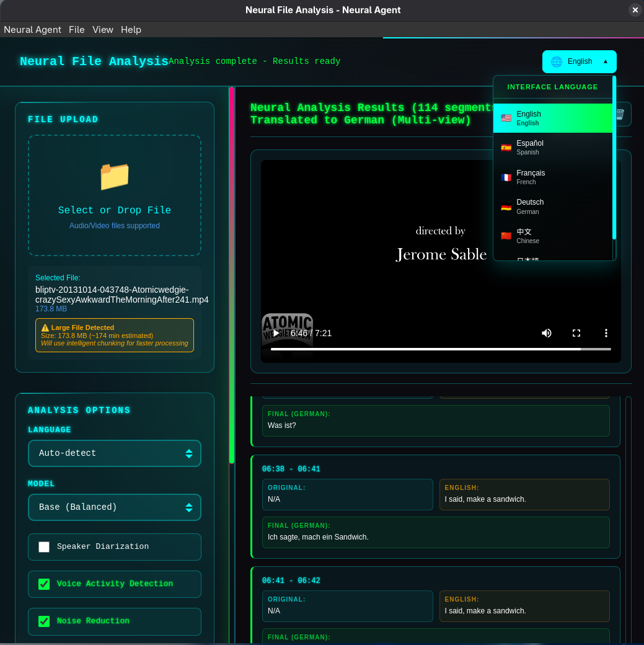Viewport: 644px width, 645px height.
Task: Click ORIGINAL N/A box in 06:38 segment
Action: [348, 494]
